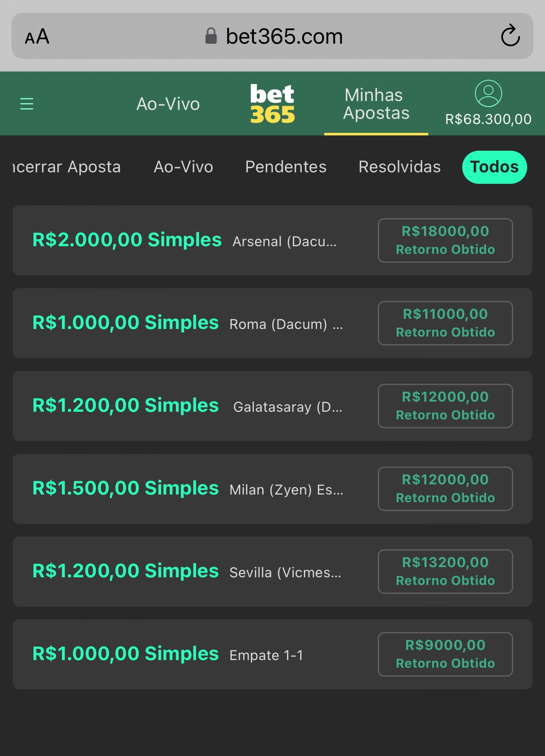Open the Minhas Apostas tab

(x=376, y=104)
